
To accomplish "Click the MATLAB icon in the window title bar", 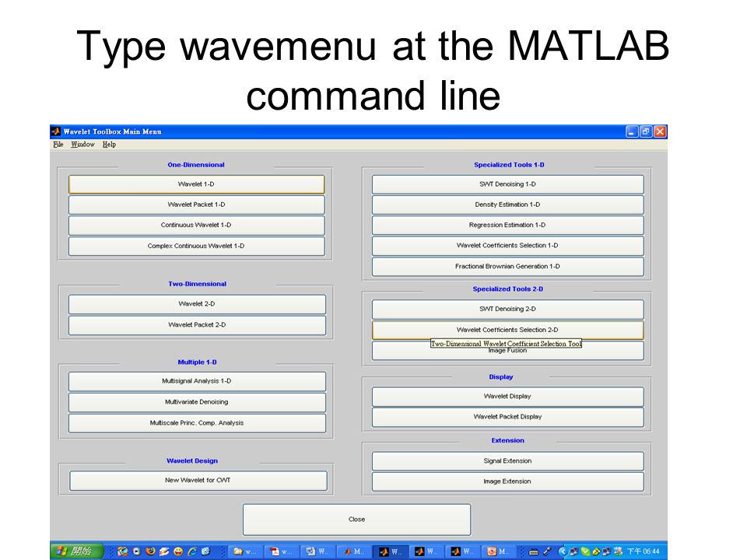I will [x=56, y=131].
